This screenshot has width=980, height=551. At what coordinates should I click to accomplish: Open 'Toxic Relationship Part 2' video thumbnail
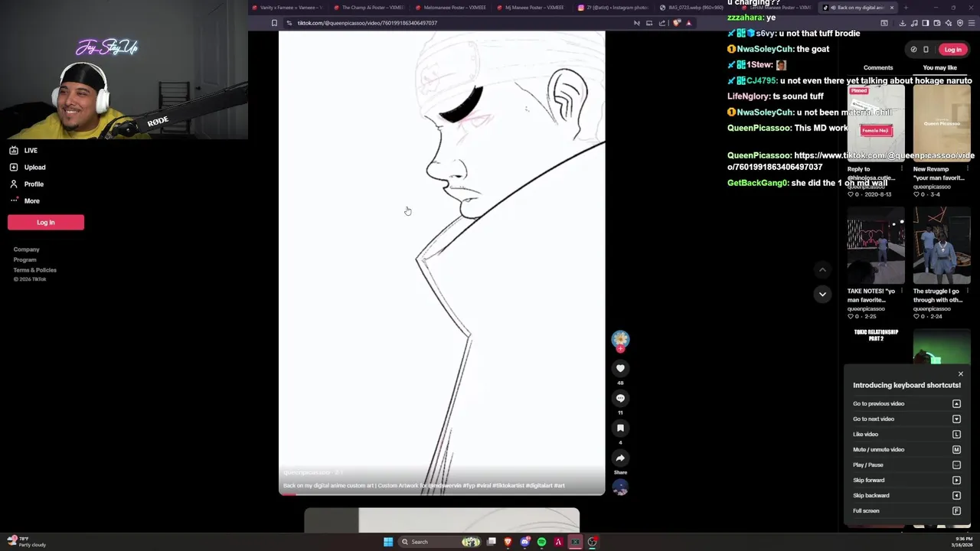pyautogui.click(x=876, y=346)
